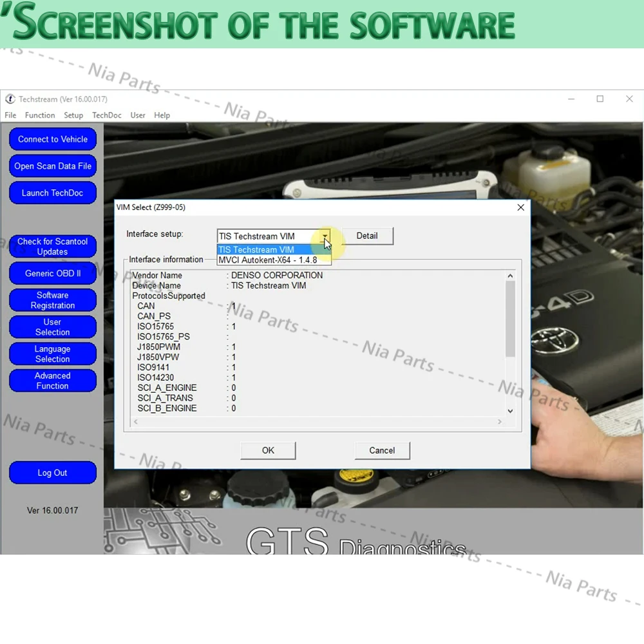644x644 pixels.
Task: Click the Techstream app icon in the title bar
Action: pos(10,99)
